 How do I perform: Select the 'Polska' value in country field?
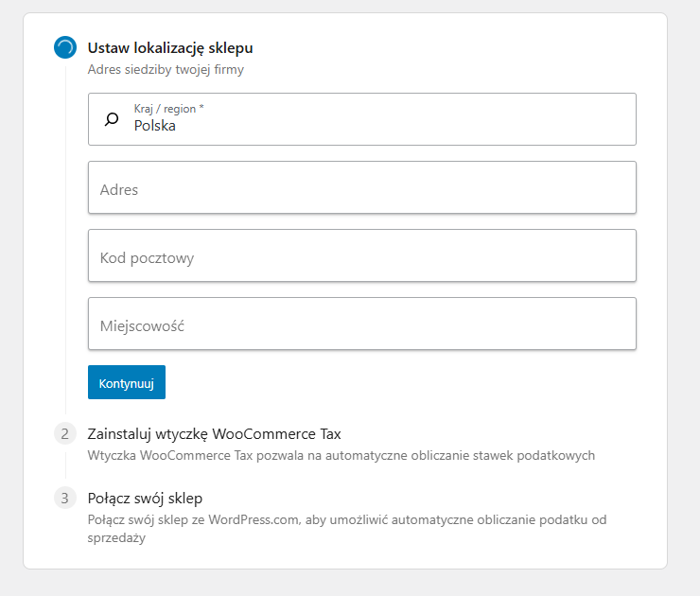pos(155,126)
